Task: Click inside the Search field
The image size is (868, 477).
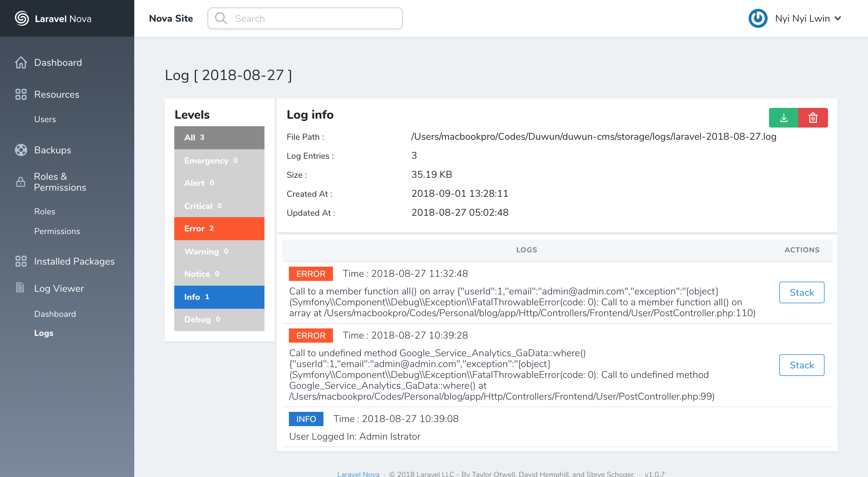Action: tap(305, 18)
